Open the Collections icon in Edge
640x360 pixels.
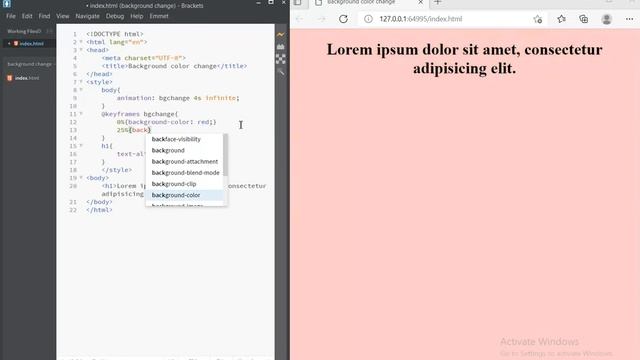pos(584,19)
